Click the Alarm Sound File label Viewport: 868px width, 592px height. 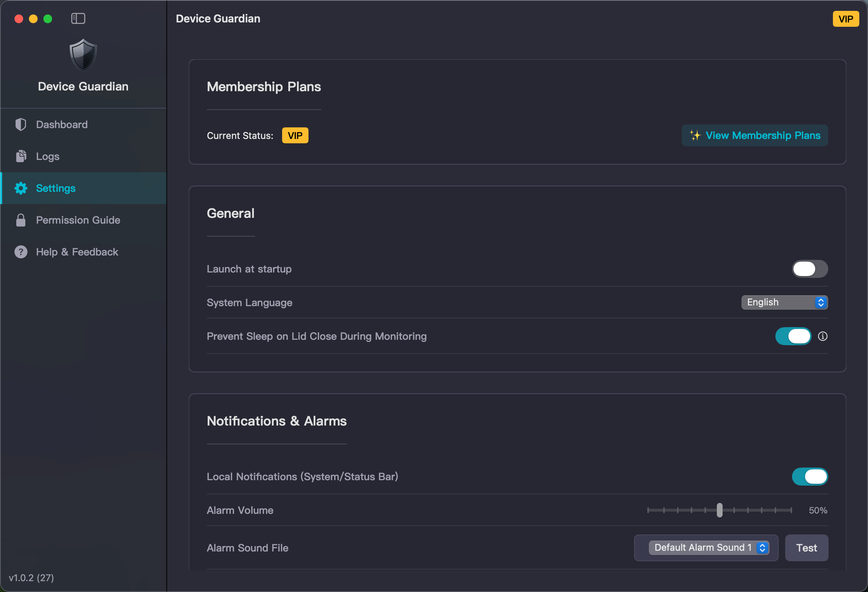click(248, 548)
